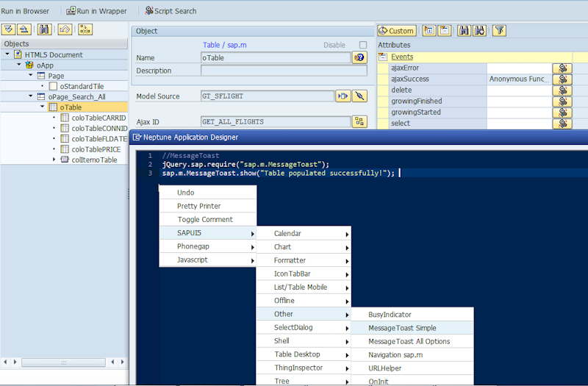
Task: Click the Name field containing oTable
Action: 276,58
